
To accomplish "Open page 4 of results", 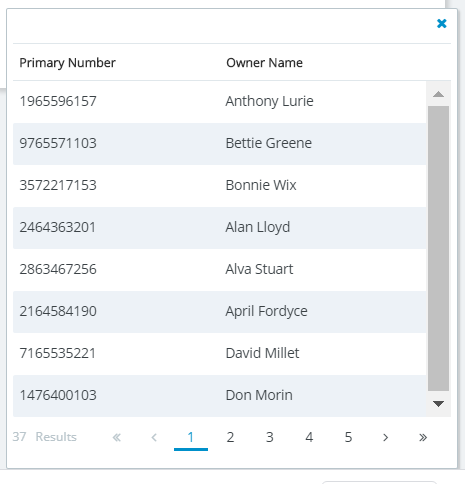I will (x=309, y=437).
